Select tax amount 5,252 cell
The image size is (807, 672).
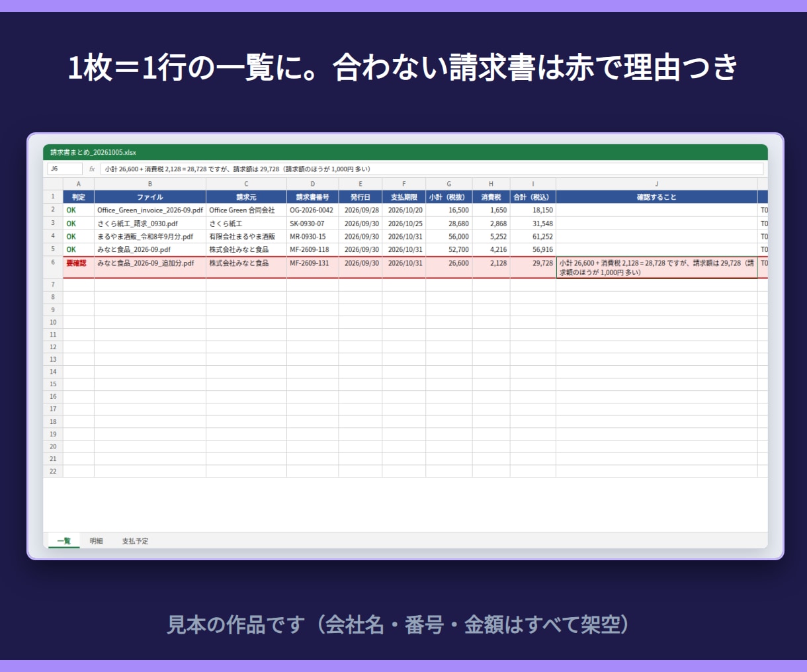coord(491,236)
